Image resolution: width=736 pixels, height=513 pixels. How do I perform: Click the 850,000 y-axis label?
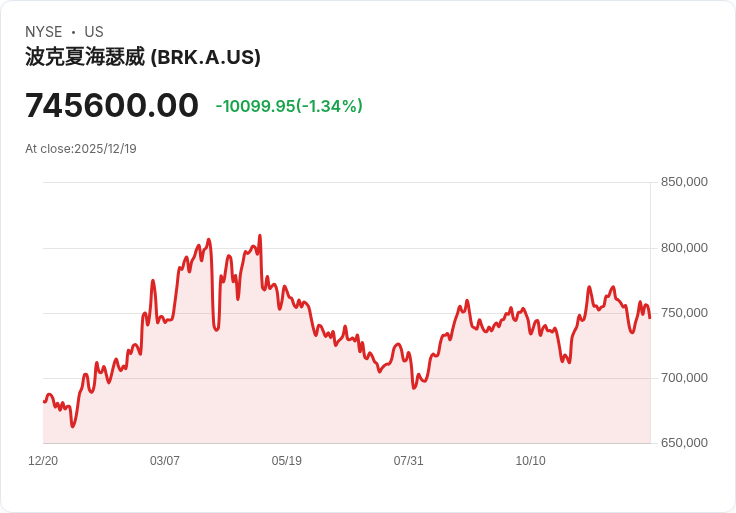click(684, 182)
